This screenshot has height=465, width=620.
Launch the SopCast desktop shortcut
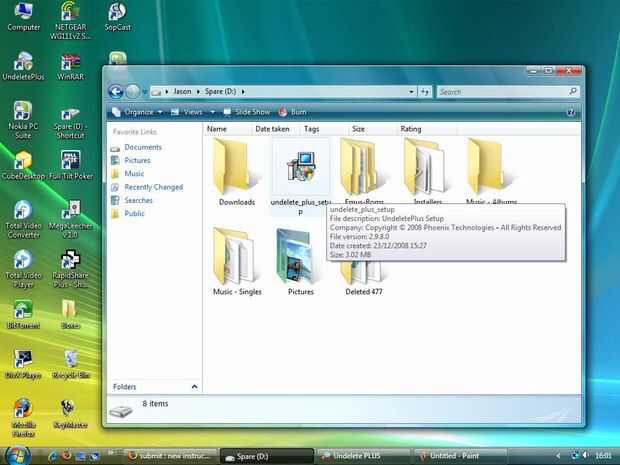click(x=117, y=17)
